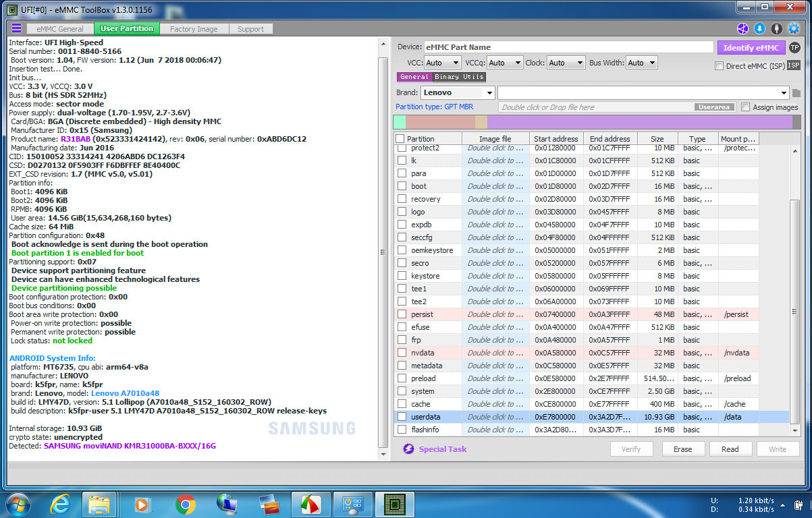Check the nvdata partition checkbox
The width and height of the screenshot is (812, 518).
[402, 353]
